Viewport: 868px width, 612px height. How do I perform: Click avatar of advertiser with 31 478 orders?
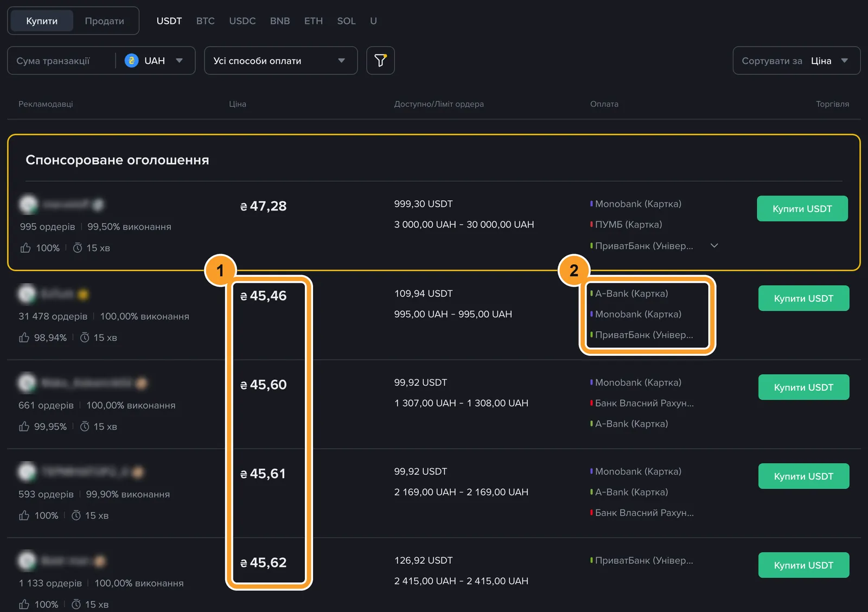point(27,294)
